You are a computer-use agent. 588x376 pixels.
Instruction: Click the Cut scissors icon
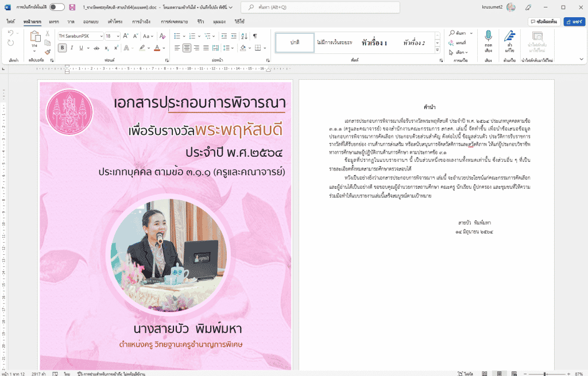(48, 33)
